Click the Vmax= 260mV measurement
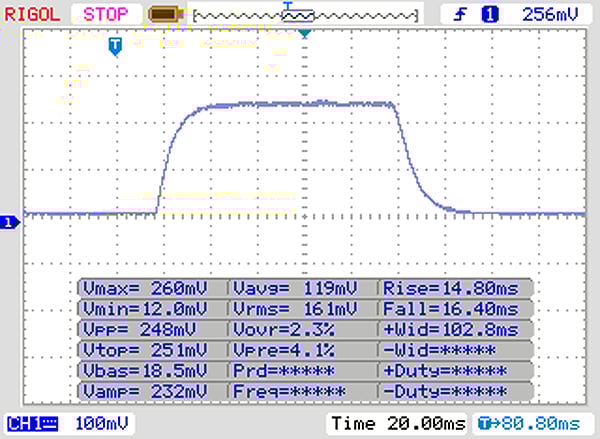 (145, 288)
